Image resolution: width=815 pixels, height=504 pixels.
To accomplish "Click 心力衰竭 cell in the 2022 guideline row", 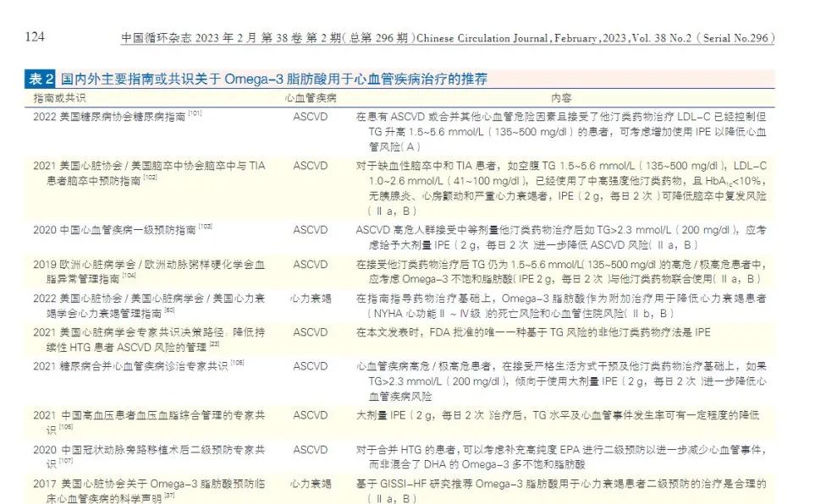I will tap(310, 299).
